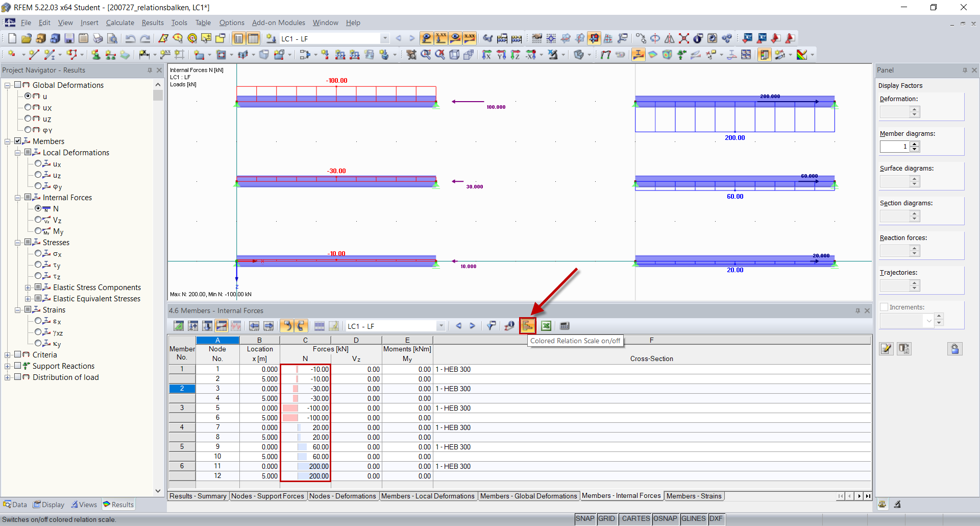The height and width of the screenshot is (526, 980).
Task: Show next load case in table toolbar
Action: pyautogui.click(x=473, y=326)
